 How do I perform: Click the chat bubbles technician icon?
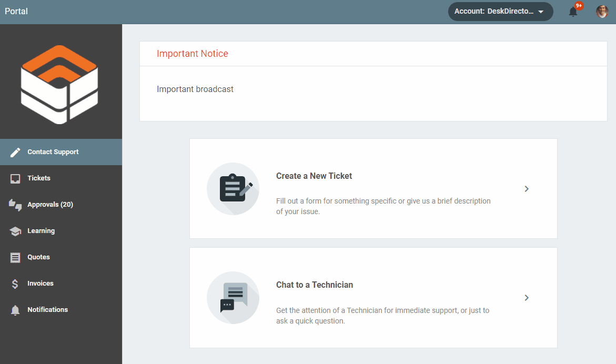pos(233,298)
